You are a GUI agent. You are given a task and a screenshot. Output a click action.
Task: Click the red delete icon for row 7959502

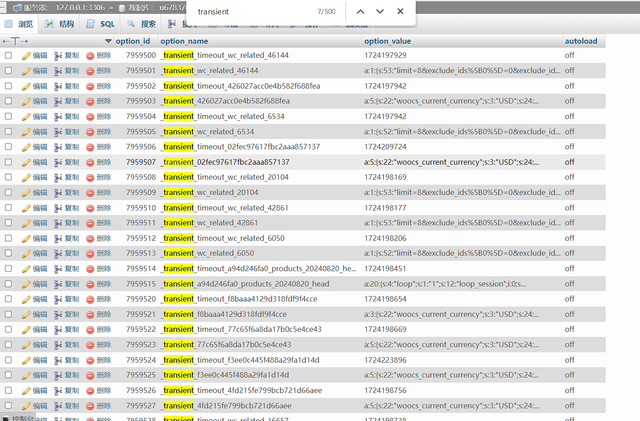90,87
